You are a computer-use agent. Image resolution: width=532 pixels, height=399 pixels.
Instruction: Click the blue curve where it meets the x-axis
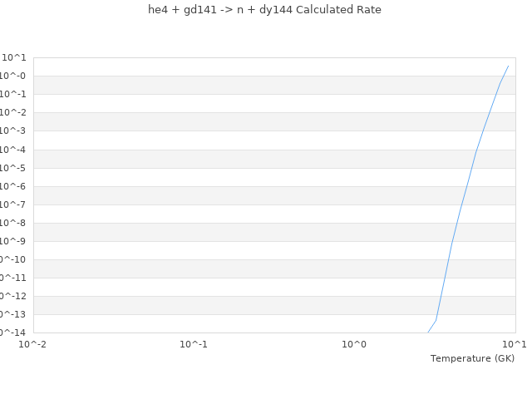click(x=428, y=332)
